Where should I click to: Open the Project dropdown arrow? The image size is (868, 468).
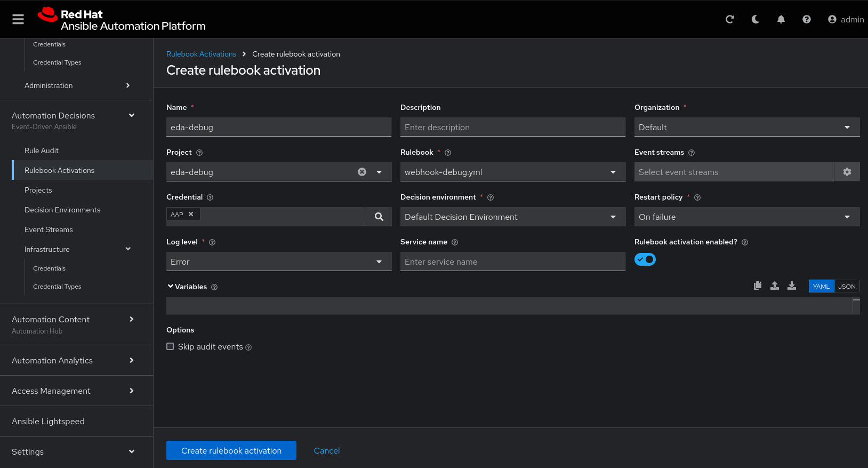379,172
